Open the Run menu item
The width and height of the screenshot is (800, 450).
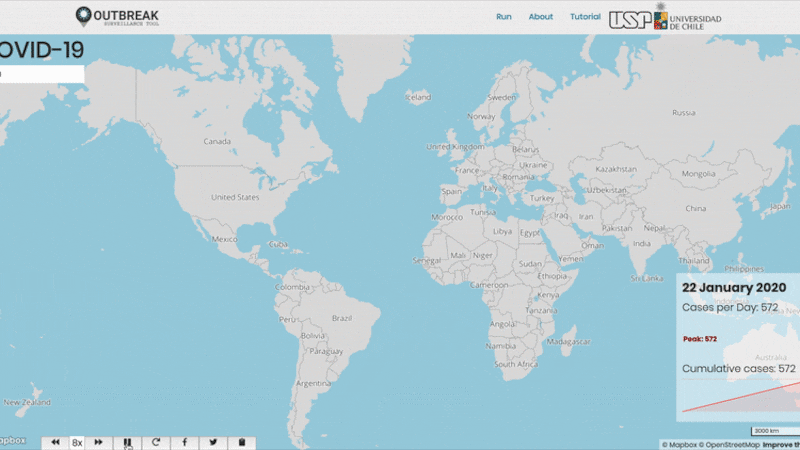click(504, 17)
